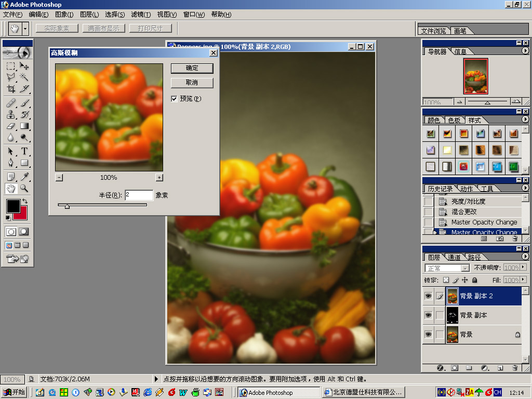
Task: Swap foreground and background colors
Action: (25, 201)
